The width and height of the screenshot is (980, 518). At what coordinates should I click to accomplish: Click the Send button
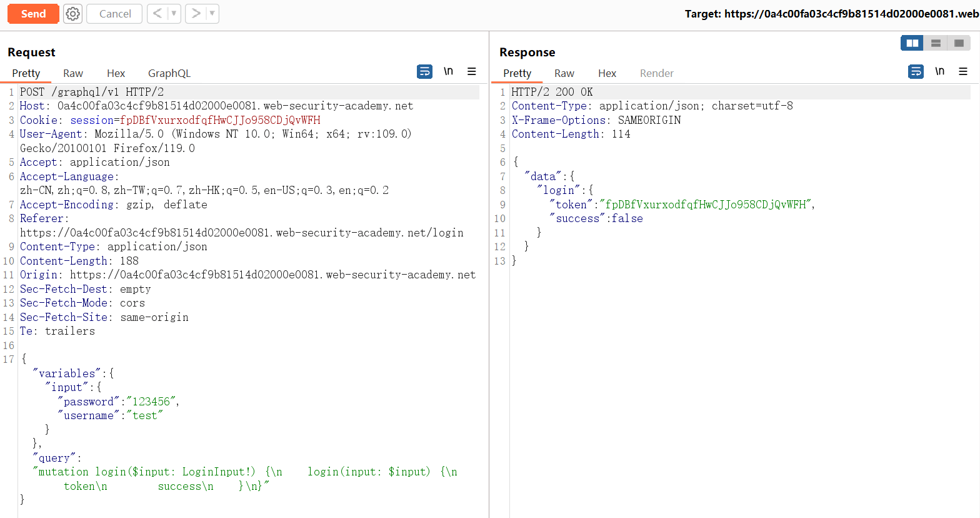click(x=33, y=14)
